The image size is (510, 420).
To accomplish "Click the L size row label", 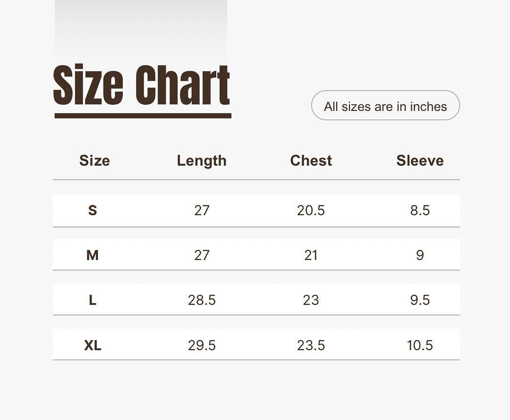I will click(93, 300).
